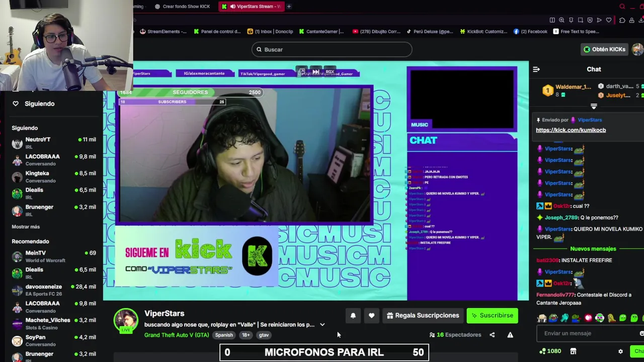The width and height of the screenshot is (644, 362).
Task: Click the 18+ tag
Action: click(x=246, y=335)
